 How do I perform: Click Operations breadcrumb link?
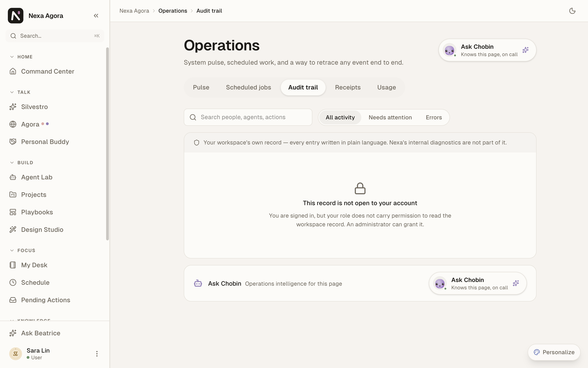click(173, 11)
